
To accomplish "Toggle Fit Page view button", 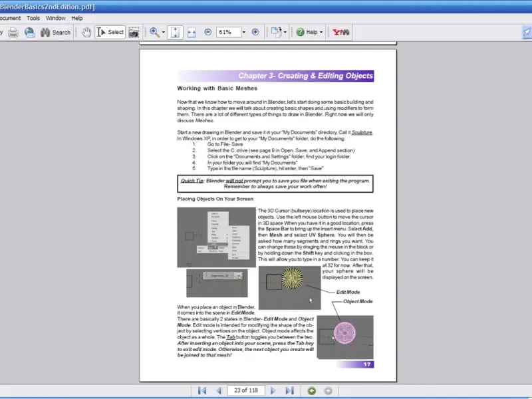I will tap(175, 32).
